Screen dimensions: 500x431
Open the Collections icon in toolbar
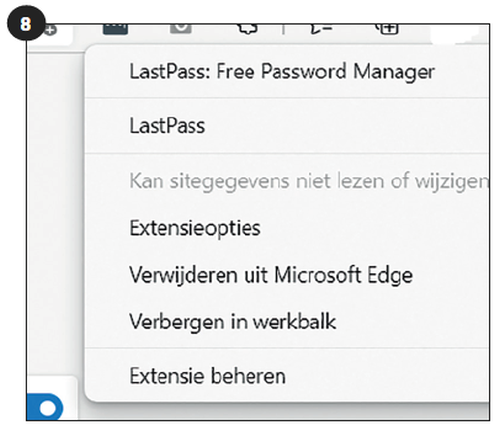coord(387,29)
